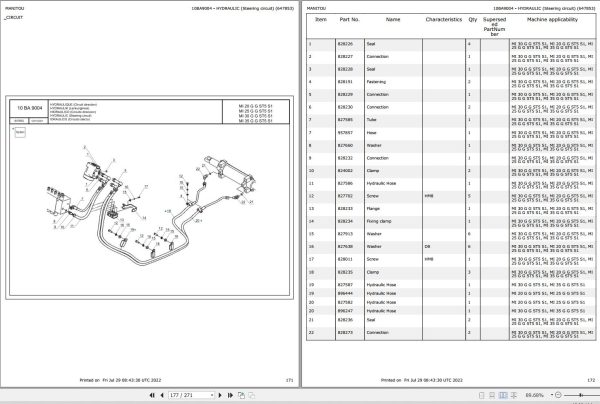Select part number 828234 in the table
The height and width of the screenshot is (404, 600).
click(345, 221)
